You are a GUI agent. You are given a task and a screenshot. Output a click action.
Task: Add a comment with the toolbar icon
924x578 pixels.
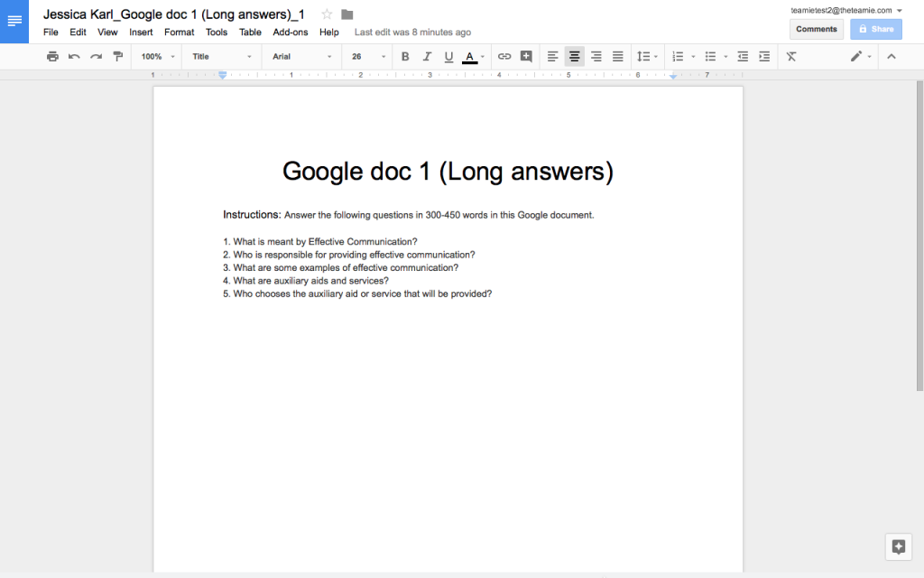[x=526, y=57]
